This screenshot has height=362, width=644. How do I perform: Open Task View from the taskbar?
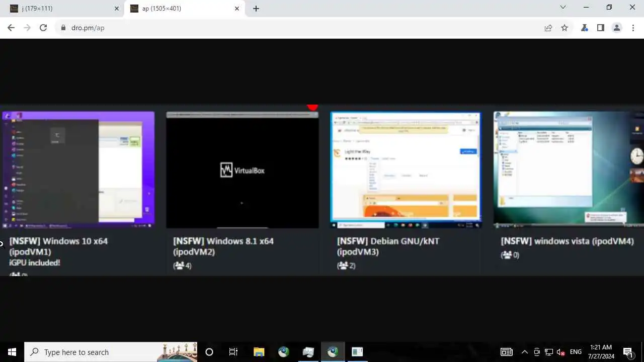[233, 352]
